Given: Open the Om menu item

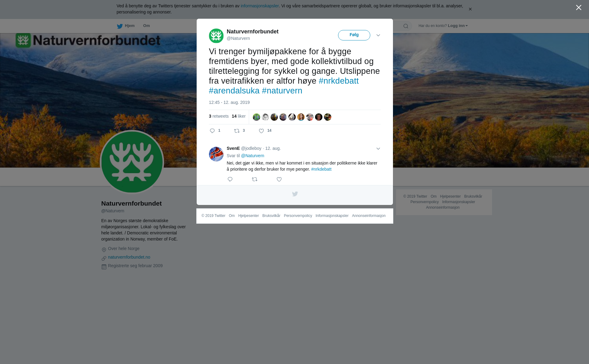Looking at the screenshot, I should pos(146,26).
